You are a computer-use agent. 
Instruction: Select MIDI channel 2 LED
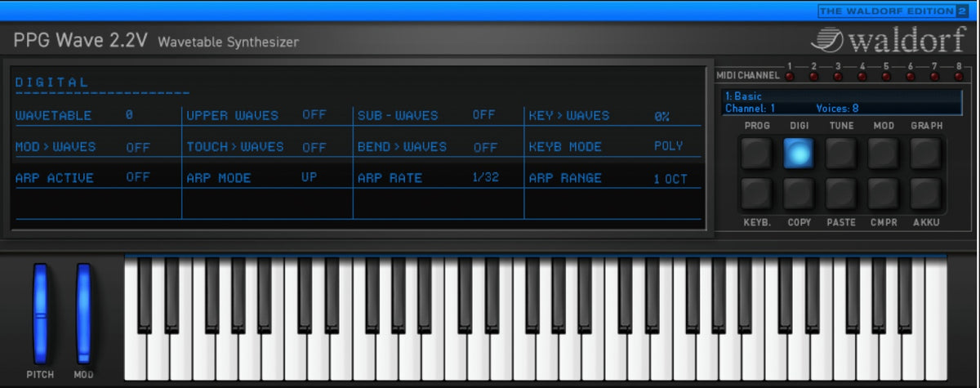pyautogui.click(x=813, y=76)
